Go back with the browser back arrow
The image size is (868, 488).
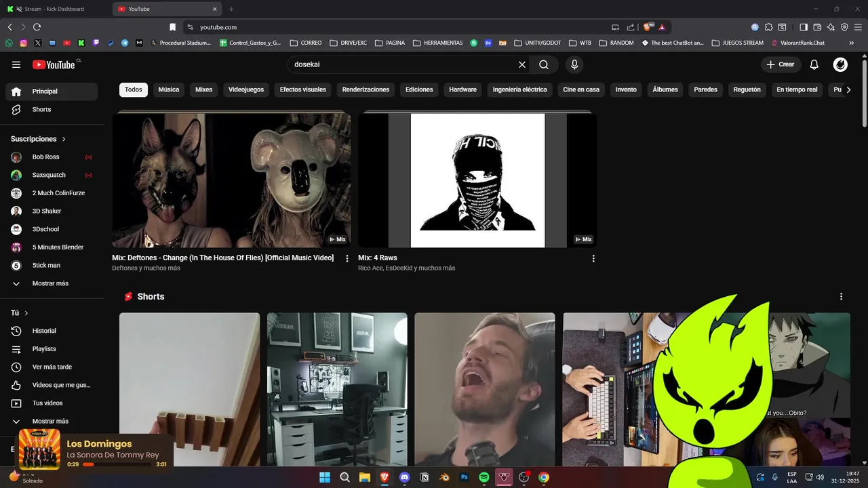click(x=9, y=27)
